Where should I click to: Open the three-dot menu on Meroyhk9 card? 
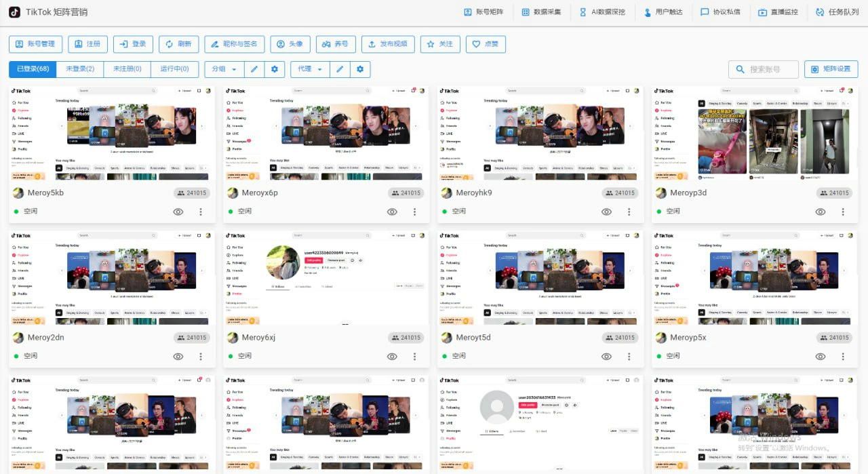(x=629, y=212)
